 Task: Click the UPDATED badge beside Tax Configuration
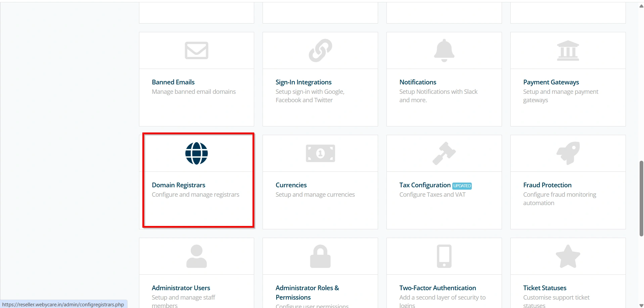pyautogui.click(x=462, y=186)
